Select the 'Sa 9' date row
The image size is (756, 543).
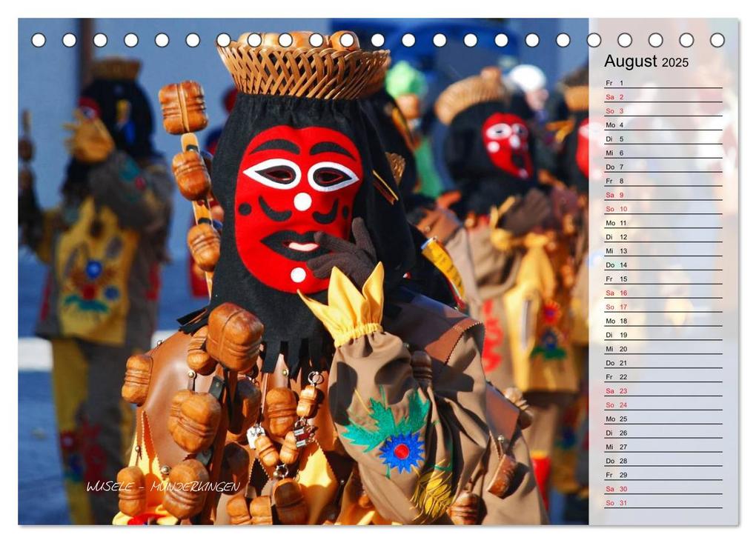point(663,195)
